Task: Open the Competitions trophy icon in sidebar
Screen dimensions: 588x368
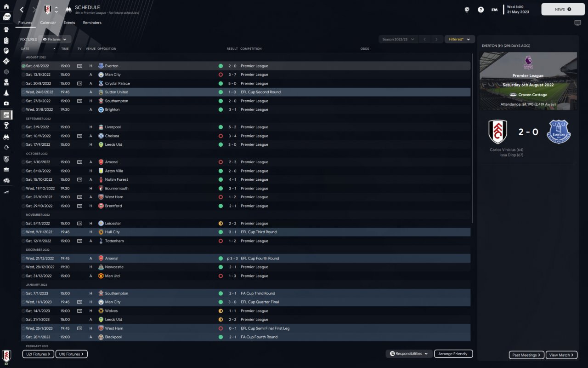Action: (6, 125)
